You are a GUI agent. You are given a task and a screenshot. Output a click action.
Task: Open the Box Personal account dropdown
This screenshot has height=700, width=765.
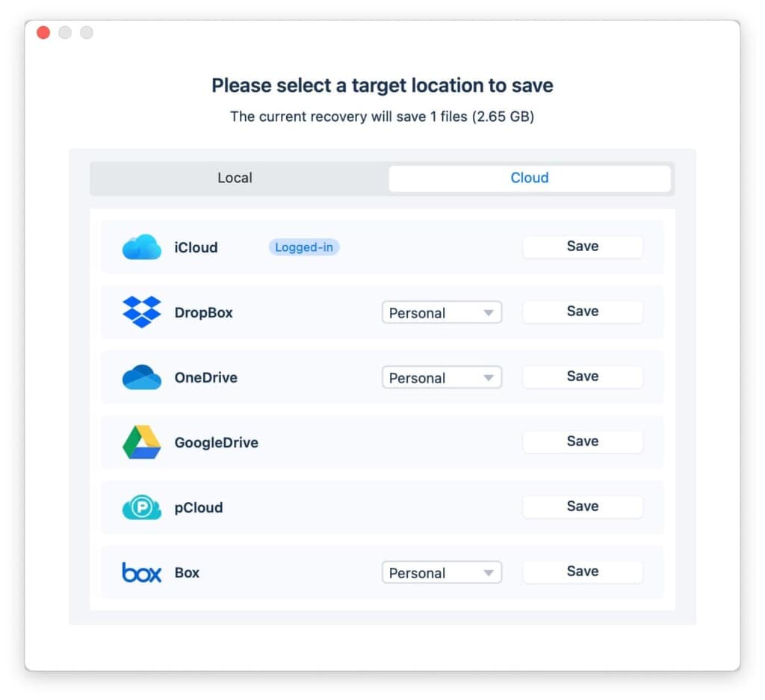442,573
